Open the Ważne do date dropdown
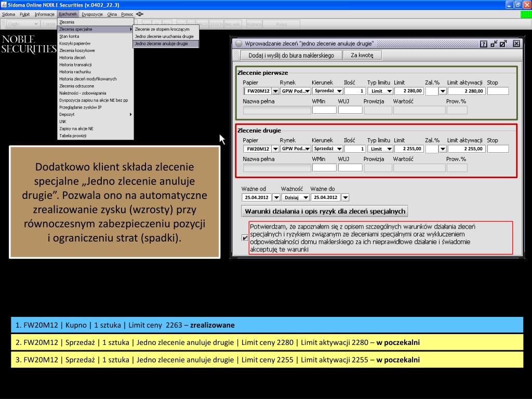 [345, 197]
